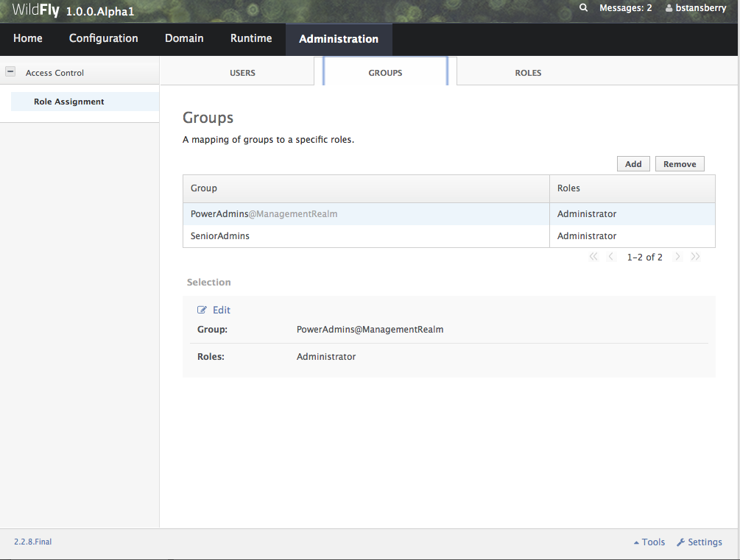Click the search magnifier icon in header
740x560 pixels.
pyautogui.click(x=583, y=8)
